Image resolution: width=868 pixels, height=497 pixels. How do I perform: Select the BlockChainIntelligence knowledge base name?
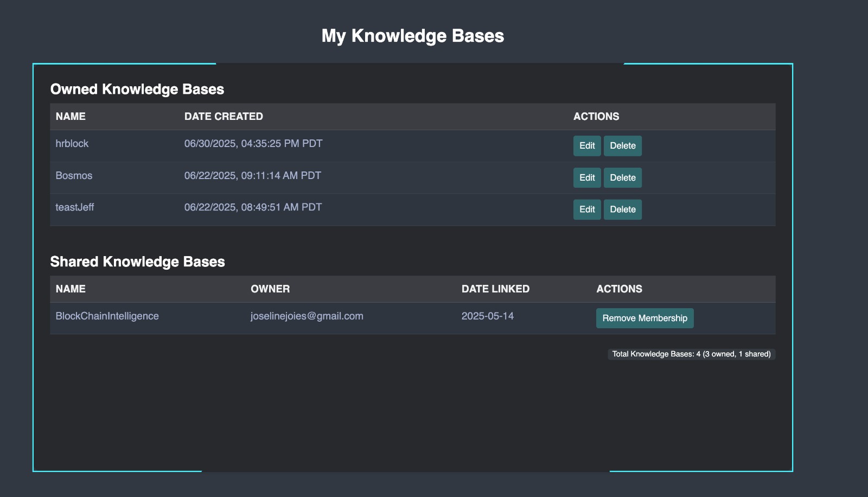(x=107, y=316)
